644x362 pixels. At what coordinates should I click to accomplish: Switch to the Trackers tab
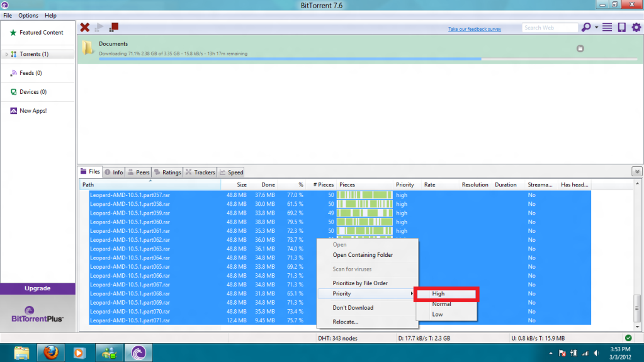pos(200,172)
